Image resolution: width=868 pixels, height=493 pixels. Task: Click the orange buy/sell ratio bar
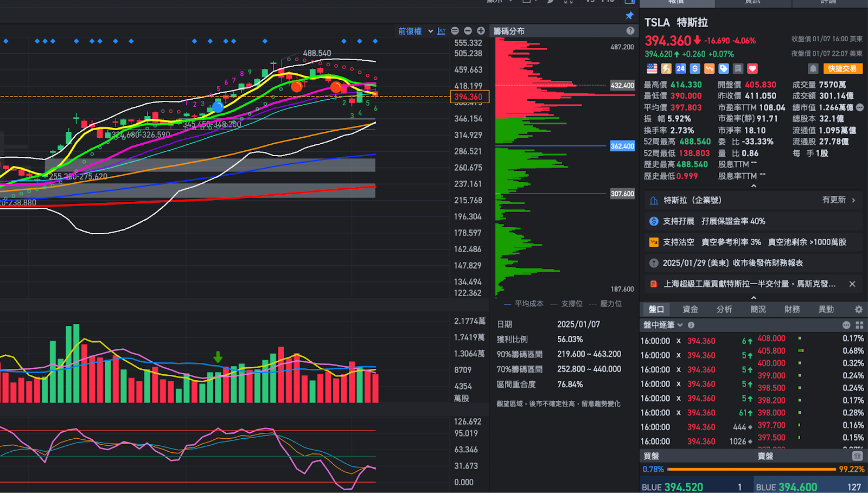click(x=752, y=469)
